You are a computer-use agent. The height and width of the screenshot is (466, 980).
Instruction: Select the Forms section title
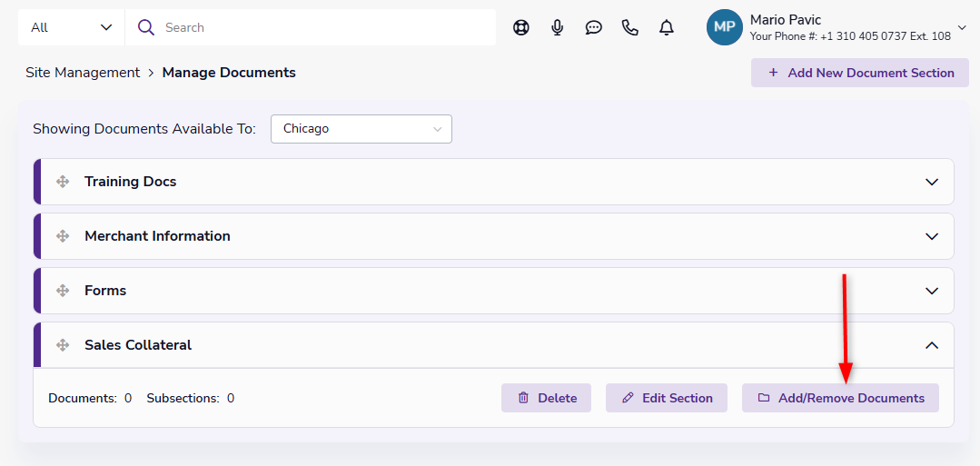click(105, 291)
